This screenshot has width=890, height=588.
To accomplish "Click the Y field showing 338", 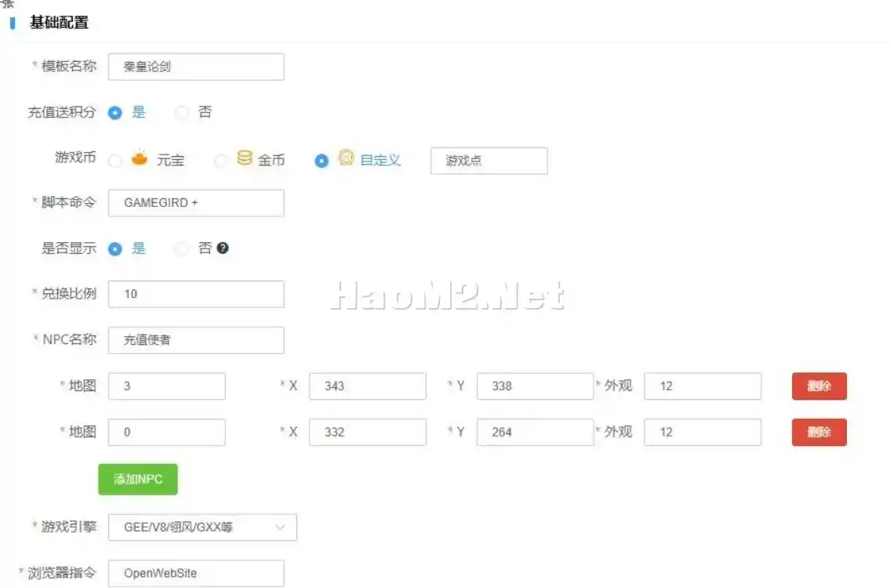I will (x=536, y=386).
